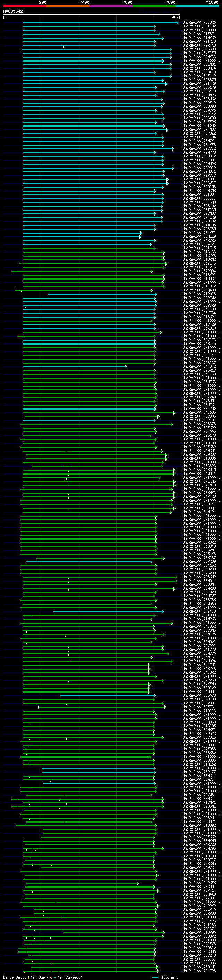Click the query end position 467
This screenshot has height=980, width=222.
175,17
